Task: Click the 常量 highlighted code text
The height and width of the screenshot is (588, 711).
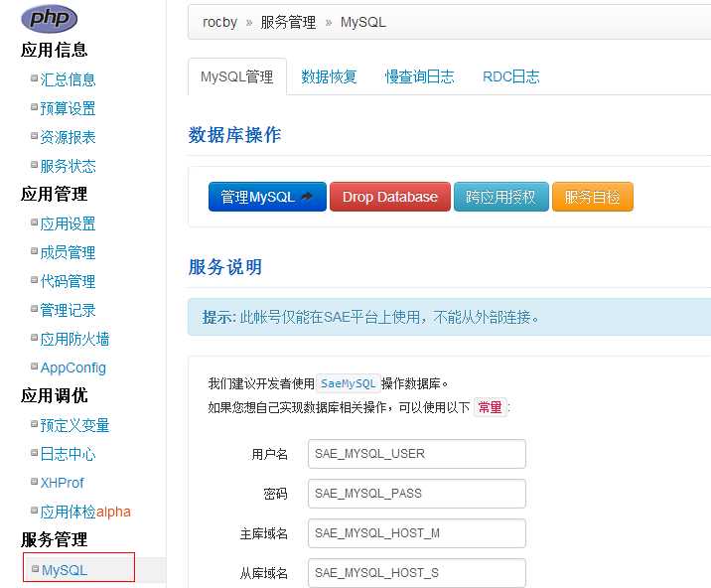Action: [490, 407]
